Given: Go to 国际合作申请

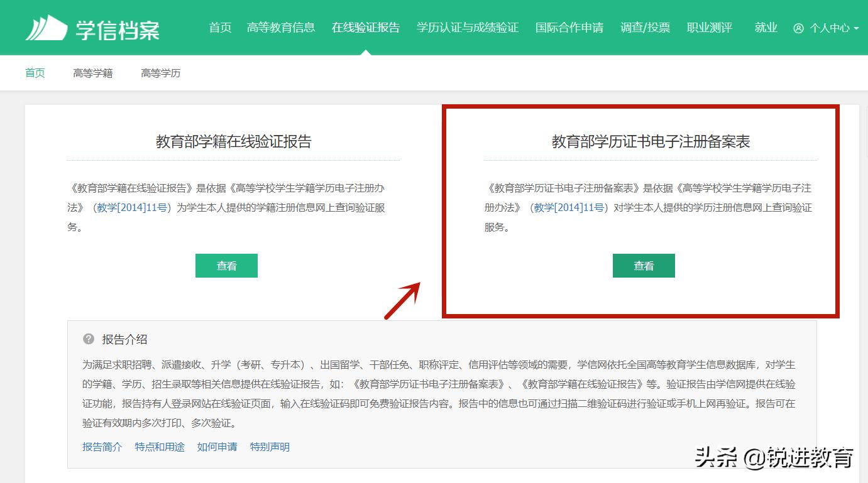Looking at the screenshot, I should (x=569, y=28).
